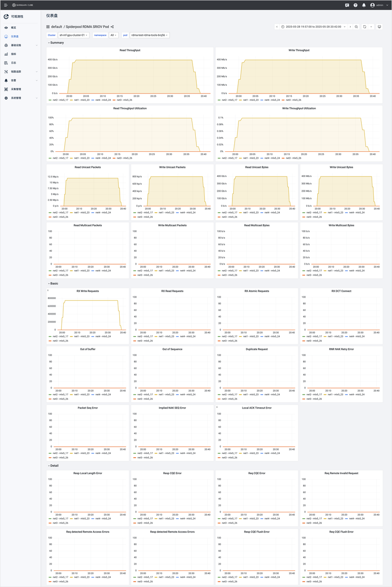The image size is (392, 587).
Task: Select the 仪表盘 dashboards icon in sidebar
Action: click(6, 36)
